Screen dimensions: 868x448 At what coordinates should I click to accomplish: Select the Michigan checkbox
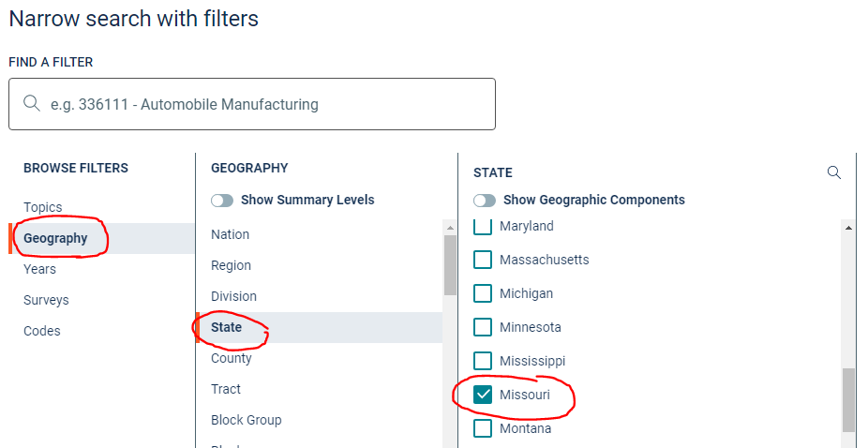483,293
